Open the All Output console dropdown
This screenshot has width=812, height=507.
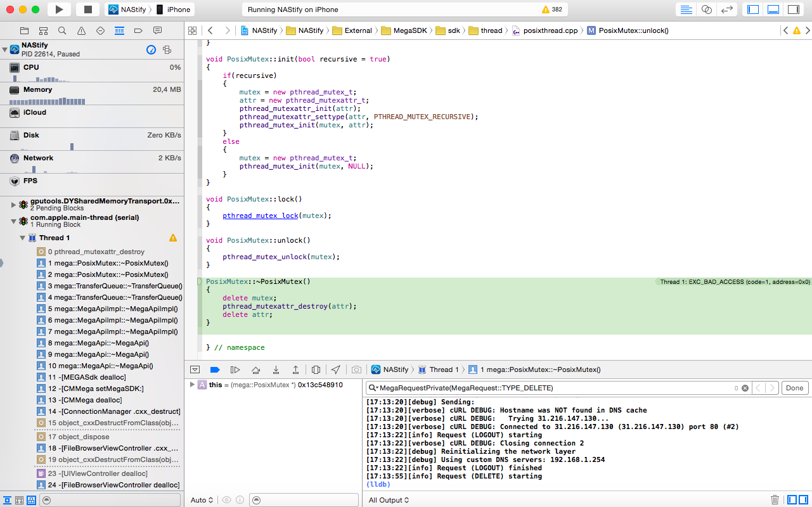pyautogui.click(x=389, y=500)
